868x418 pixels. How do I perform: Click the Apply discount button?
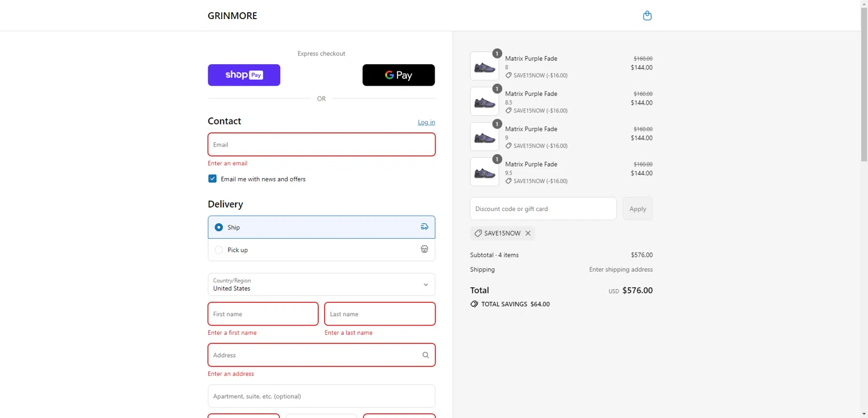click(638, 209)
